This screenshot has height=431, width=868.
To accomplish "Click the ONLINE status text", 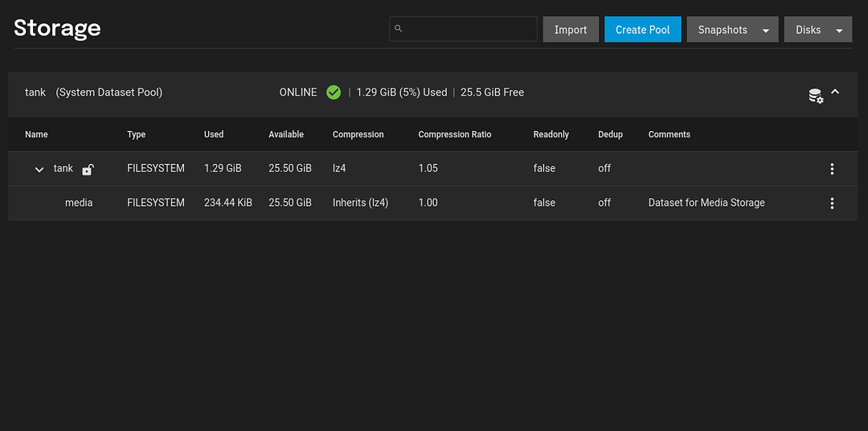I will [298, 92].
